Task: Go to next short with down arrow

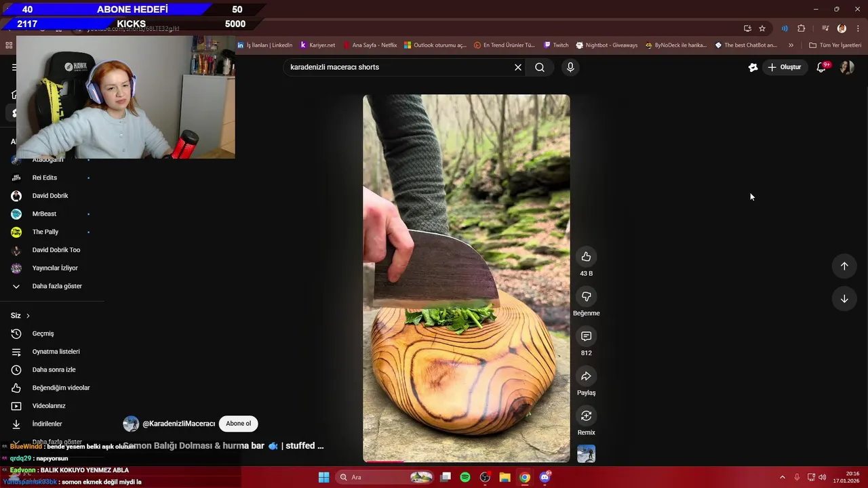Action: coord(844,299)
